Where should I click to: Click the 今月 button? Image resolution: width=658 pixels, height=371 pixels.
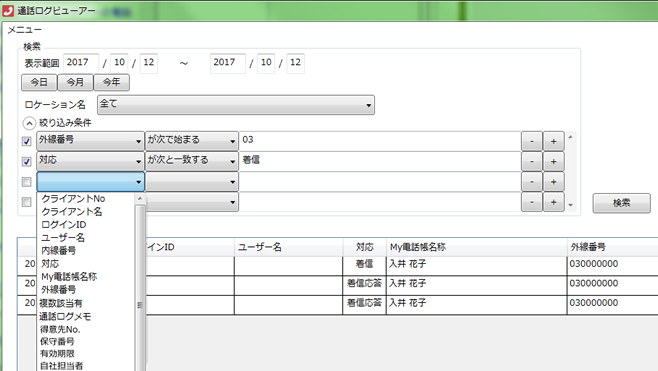pos(75,82)
